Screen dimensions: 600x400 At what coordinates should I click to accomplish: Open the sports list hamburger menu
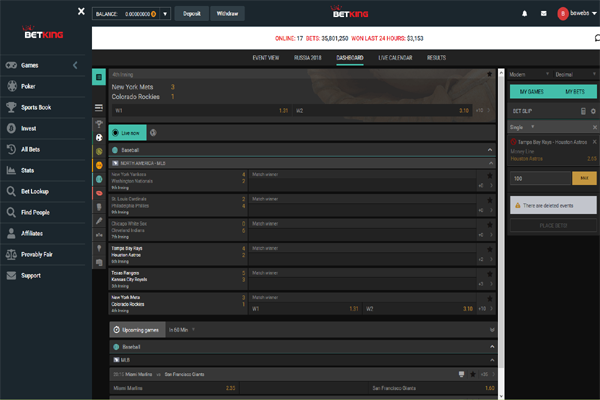[99, 108]
